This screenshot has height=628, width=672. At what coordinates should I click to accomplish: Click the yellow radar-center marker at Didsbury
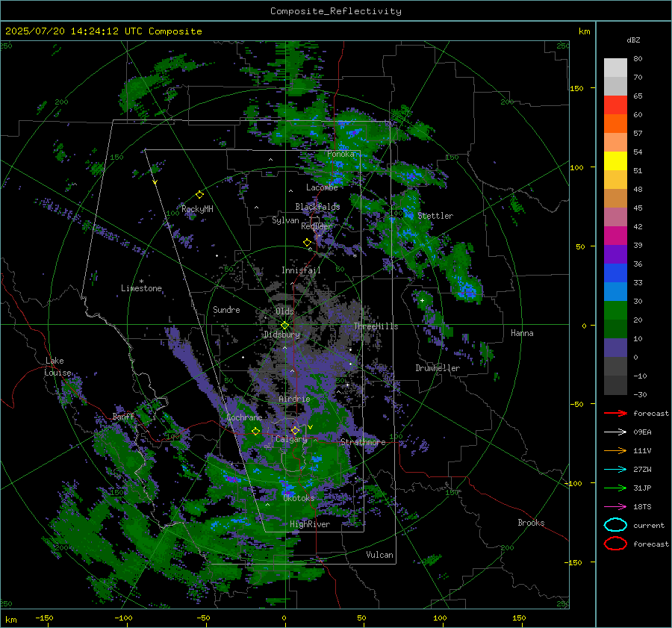pos(284,326)
